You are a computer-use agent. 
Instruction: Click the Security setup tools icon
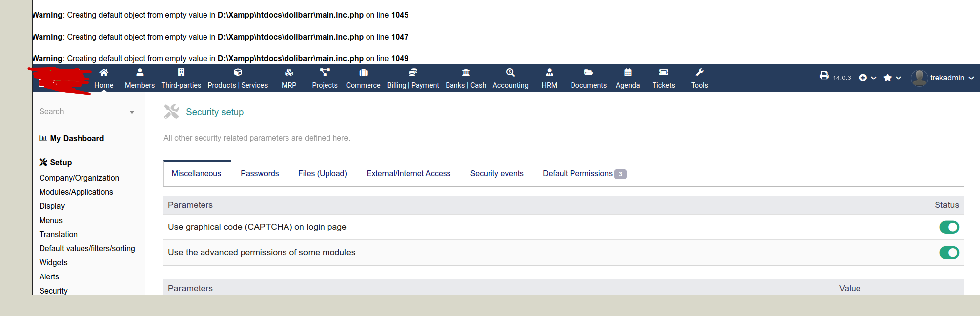pos(171,112)
